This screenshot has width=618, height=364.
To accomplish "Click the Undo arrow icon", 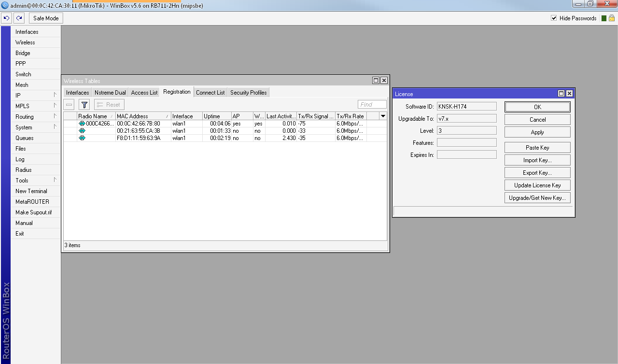I will point(6,18).
